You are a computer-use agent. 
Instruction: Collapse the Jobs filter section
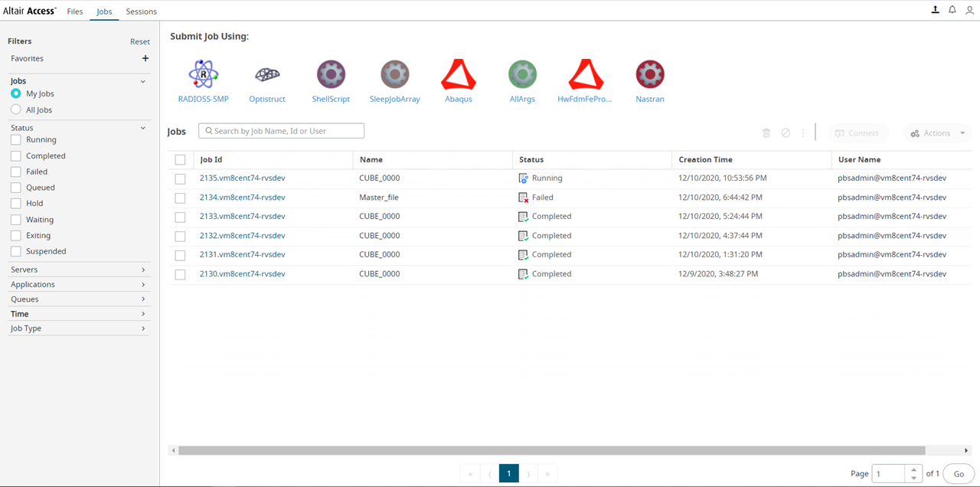(x=143, y=81)
